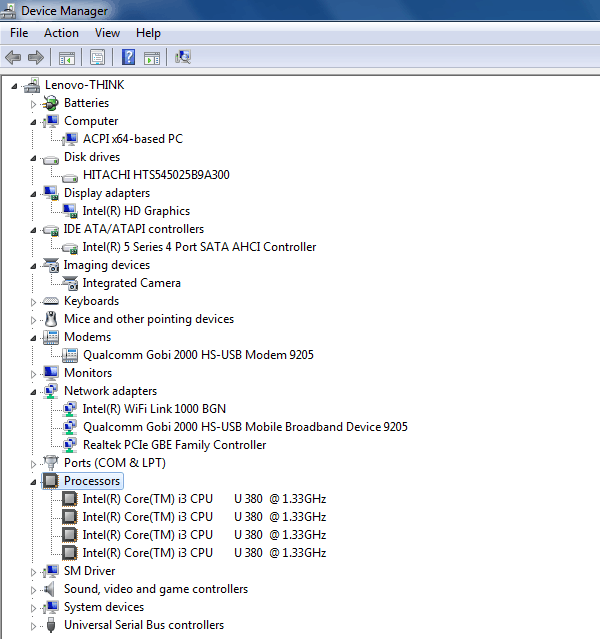
Task: Open the Action menu
Action: tap(61, 33)
